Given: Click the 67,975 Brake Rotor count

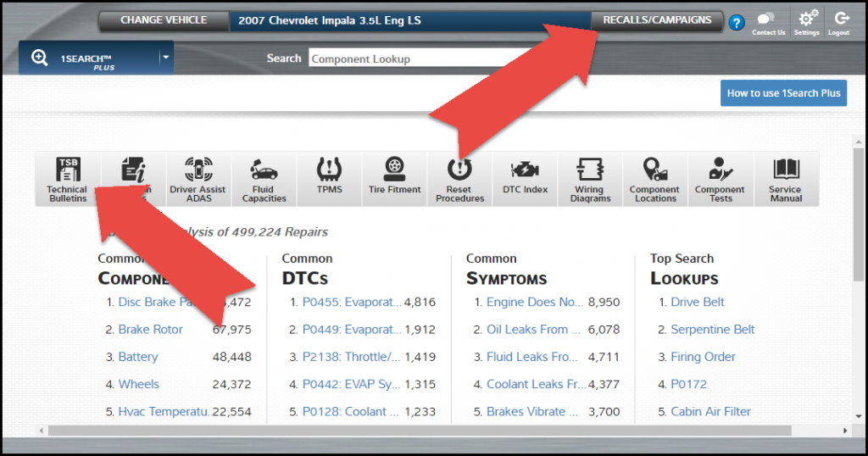Looking at the screenshot, I should (x=231, y=329).
